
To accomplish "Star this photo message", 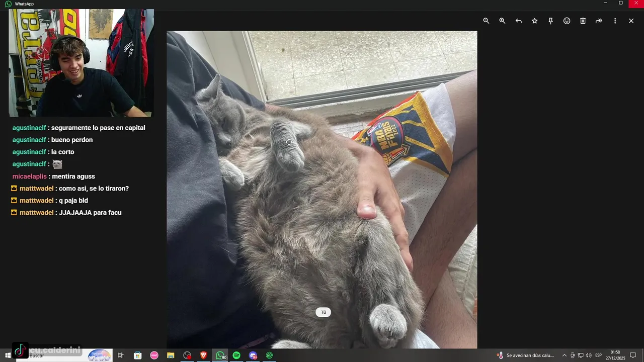I will coord(534,21).
